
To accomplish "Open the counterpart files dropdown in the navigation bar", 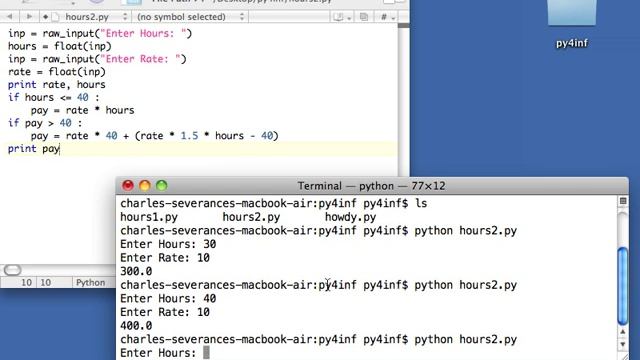I will (341, 17).
